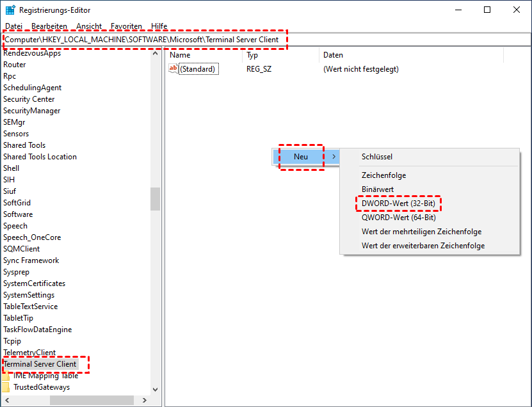This screenshot has height=407, width=532.
Task: Open the Datei menu
Action: [14, 26]
